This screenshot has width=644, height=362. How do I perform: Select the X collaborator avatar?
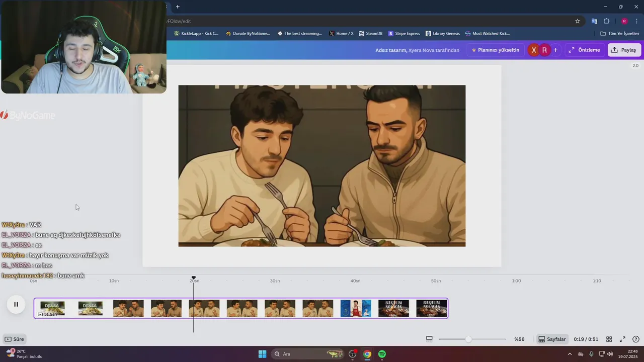pyautogui.click(x=534, y=50)
